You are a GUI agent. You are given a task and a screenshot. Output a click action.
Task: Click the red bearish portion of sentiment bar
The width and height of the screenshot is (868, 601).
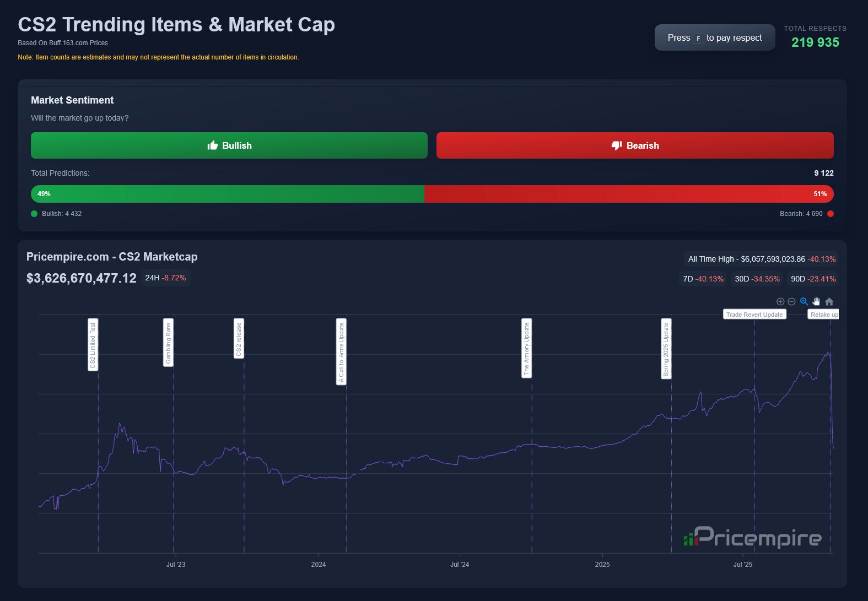(629, 194)
